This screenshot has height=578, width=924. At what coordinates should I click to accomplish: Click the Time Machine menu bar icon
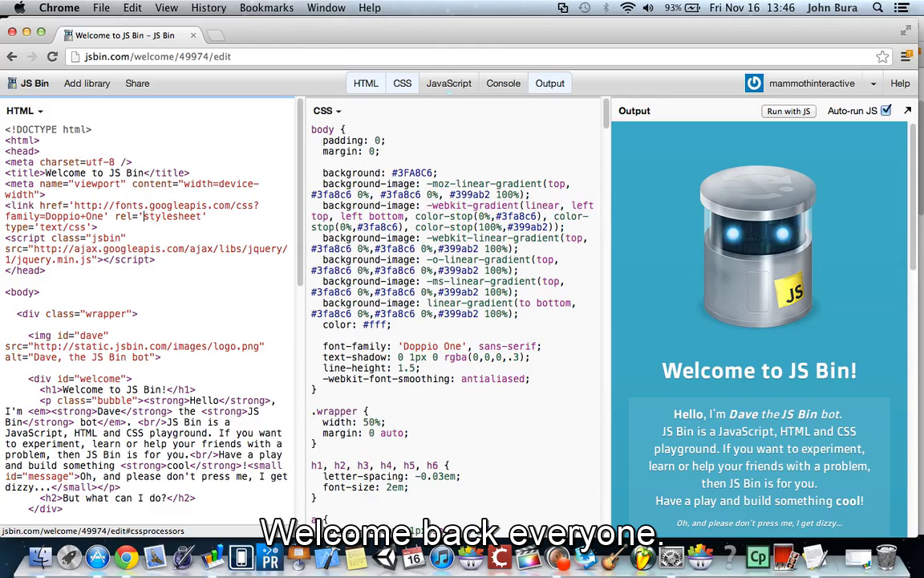pyautogui.click(x=584, y=8)
